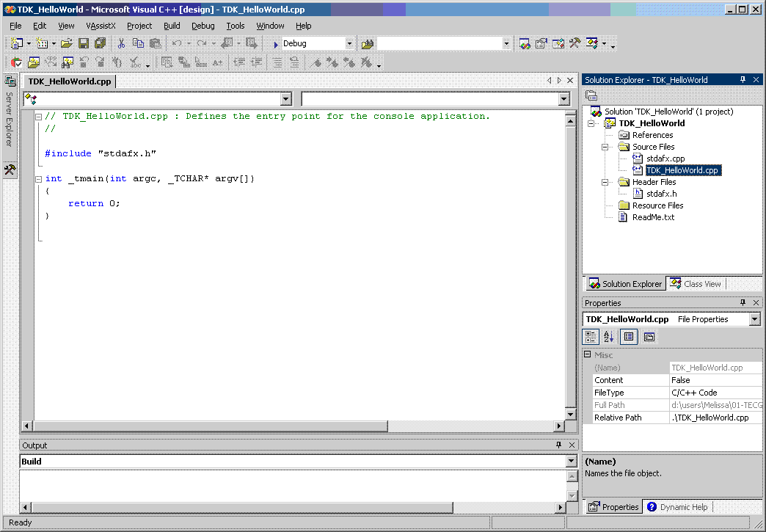Open the Find combo box dropdown arrow
Viewport: 766px width, 532px height.
[x=506, y=43]
